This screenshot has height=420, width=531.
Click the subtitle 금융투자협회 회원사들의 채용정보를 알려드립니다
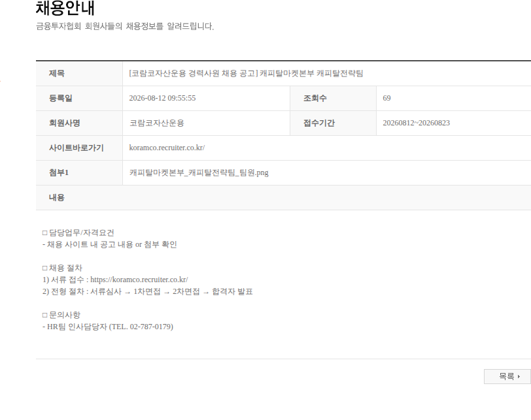point(125,26)
